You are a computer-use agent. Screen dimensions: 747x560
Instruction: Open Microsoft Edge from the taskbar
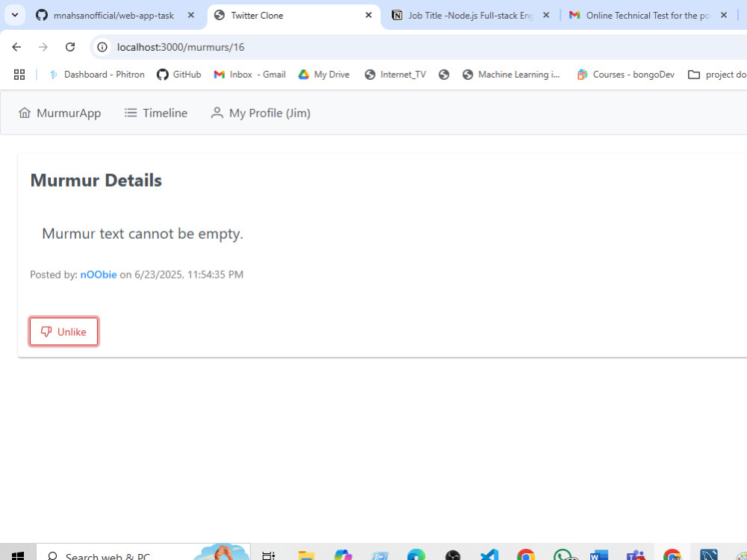[x=416, y=556]
